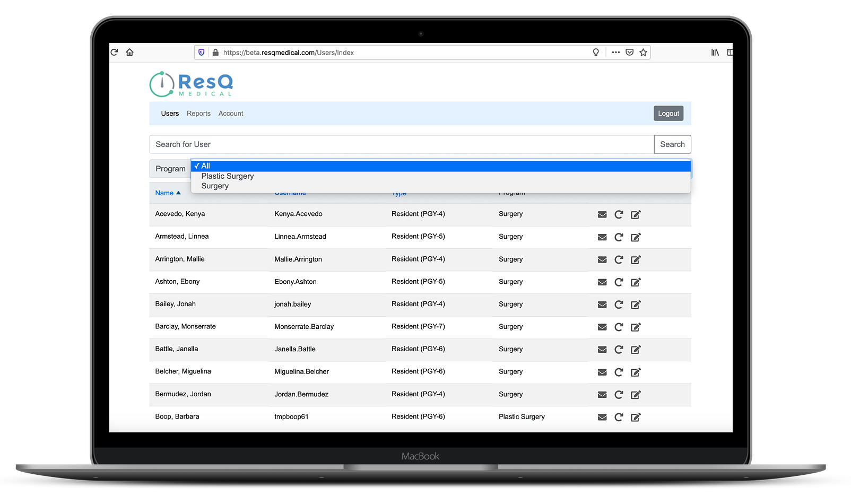Screen dimensions: 851x504
Task: Choose Surgery in the Program dropdown
Action: click(215, 186)
